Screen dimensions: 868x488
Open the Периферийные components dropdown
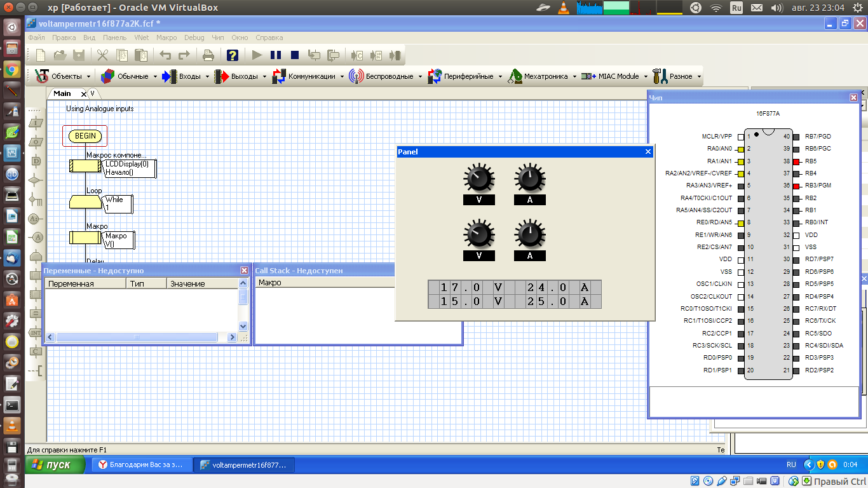pyautogui.click(x=465, y=76)
